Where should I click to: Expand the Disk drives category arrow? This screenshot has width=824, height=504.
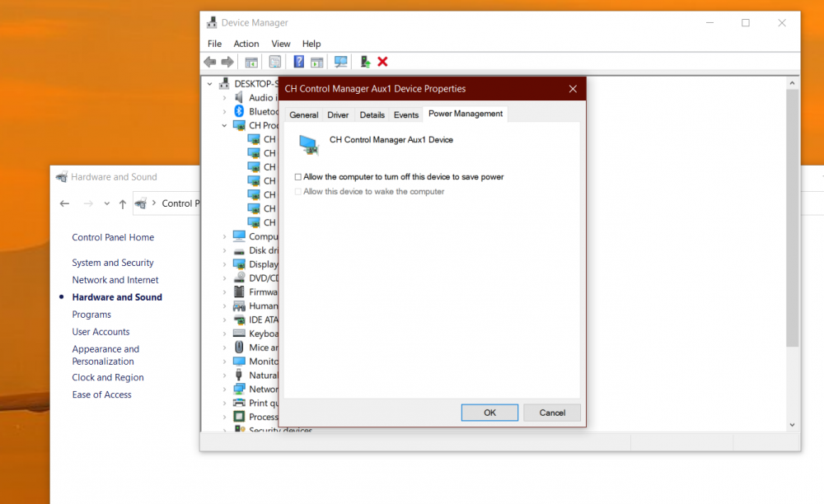coord(224,250)
